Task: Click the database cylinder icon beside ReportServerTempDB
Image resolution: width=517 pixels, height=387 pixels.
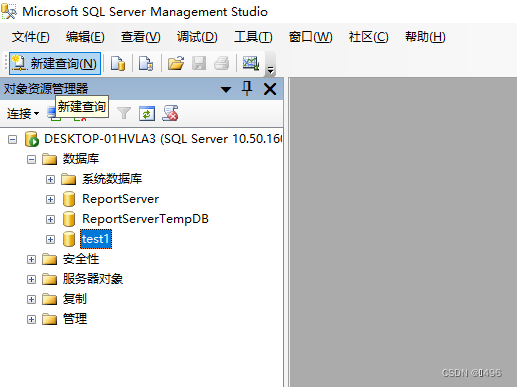Action: pos(69,219)
